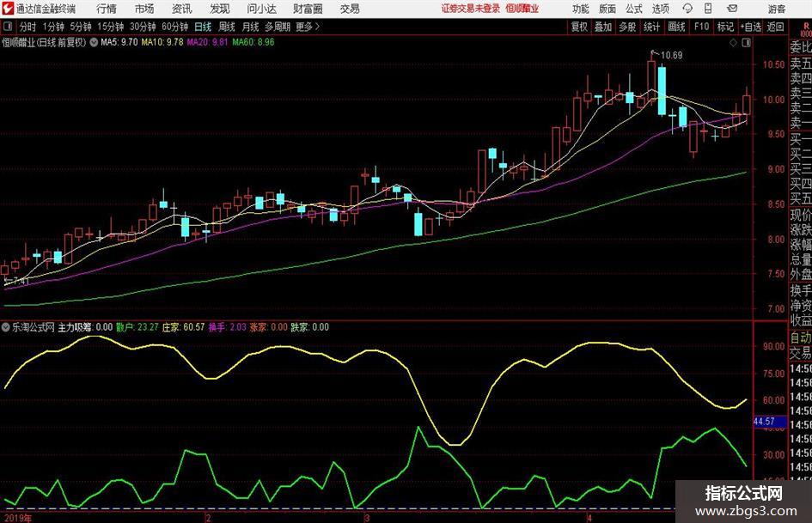
Task: Click the 散户: 23.27 value
Action: coord(137,327)
